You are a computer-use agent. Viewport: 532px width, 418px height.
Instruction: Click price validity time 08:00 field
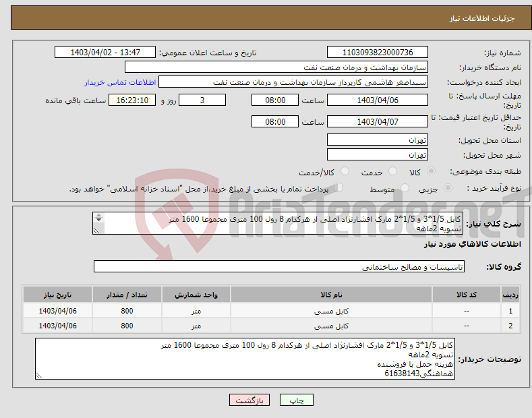(x=275, y=121)
